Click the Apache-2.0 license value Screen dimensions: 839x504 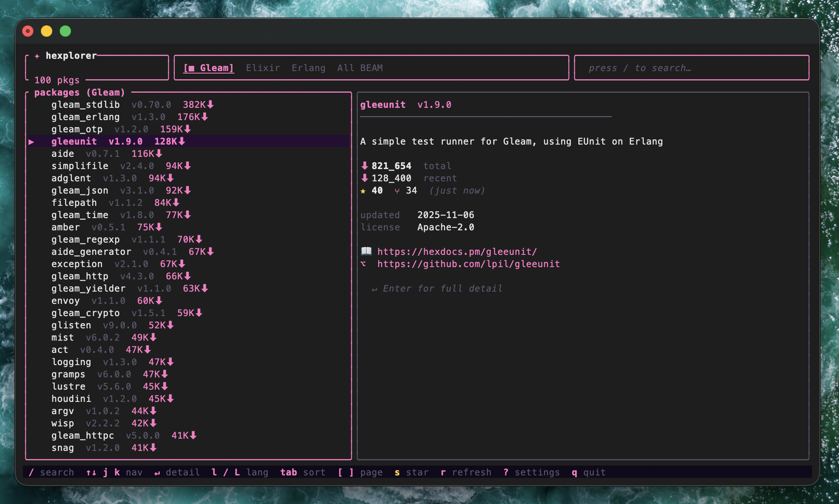coord(446,227)
